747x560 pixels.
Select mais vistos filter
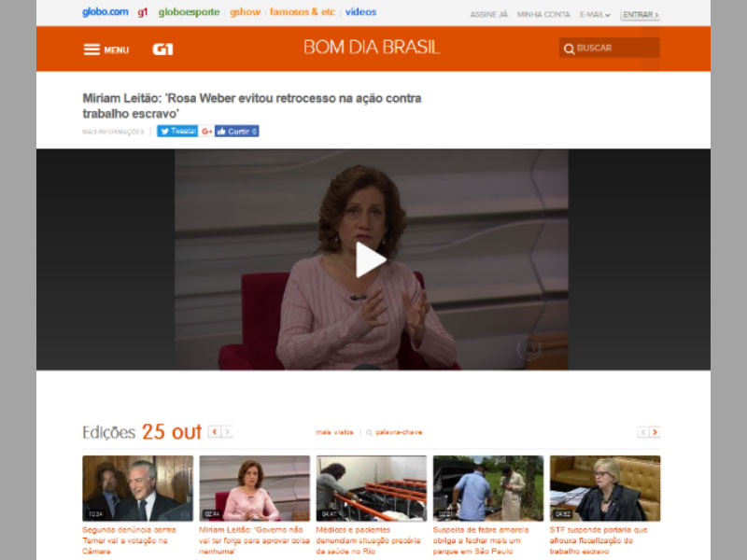pyautogui.click(x=334, y=432)
